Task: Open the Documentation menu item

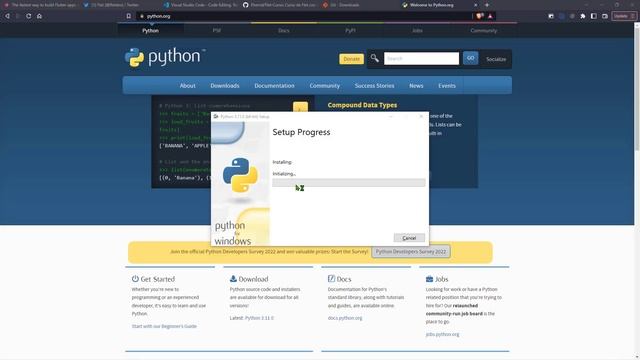Action: pos(274,86)
